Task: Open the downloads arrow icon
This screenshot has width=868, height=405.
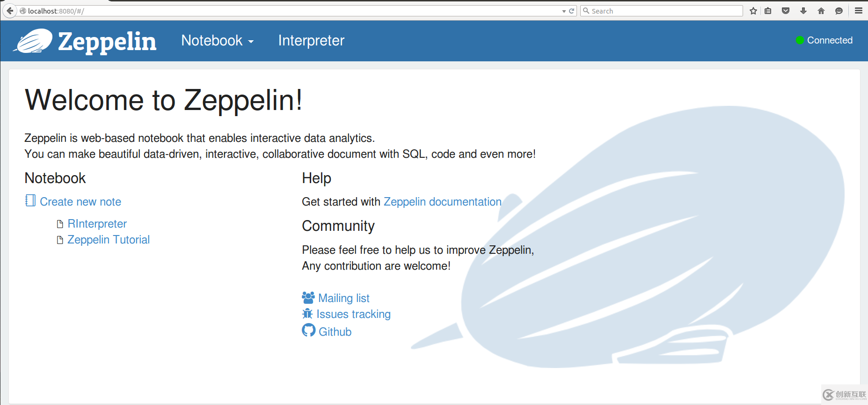Action: (x=803, y=11)
